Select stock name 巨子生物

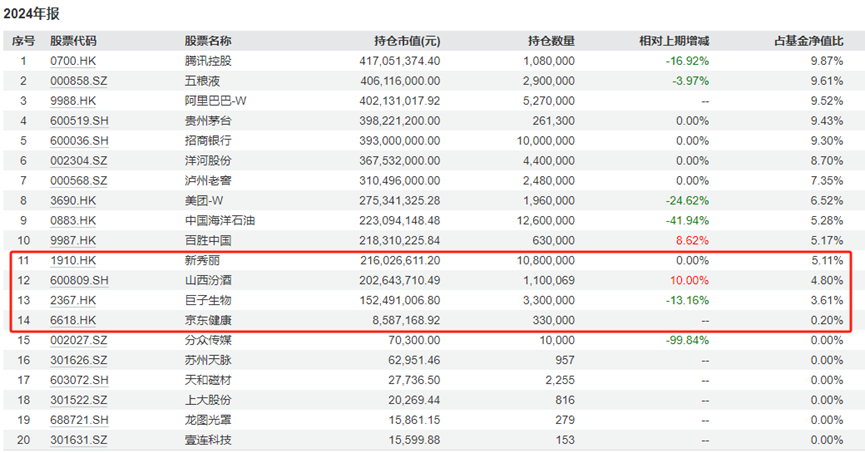(208, 300)
